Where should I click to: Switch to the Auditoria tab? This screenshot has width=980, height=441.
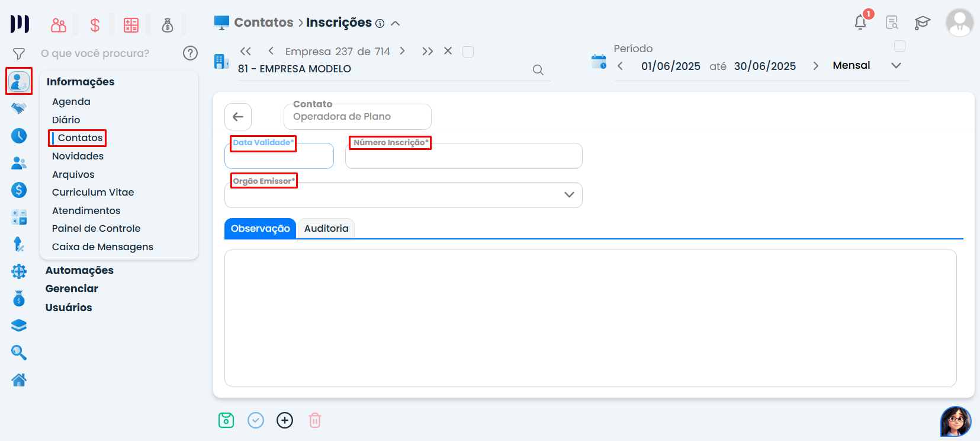pyautogui.click(x=326, y=229)
